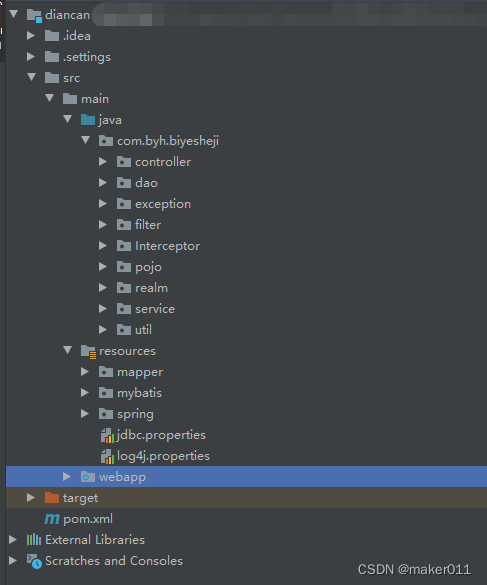Collapse the src folder arrow
Screen dimensions: 487x585
click(x=32, y=77)
